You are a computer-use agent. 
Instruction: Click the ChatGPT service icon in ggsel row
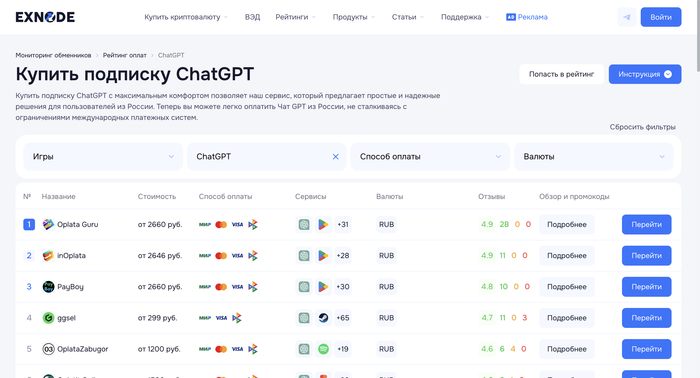pyautogui.click(x=304, y=318)
